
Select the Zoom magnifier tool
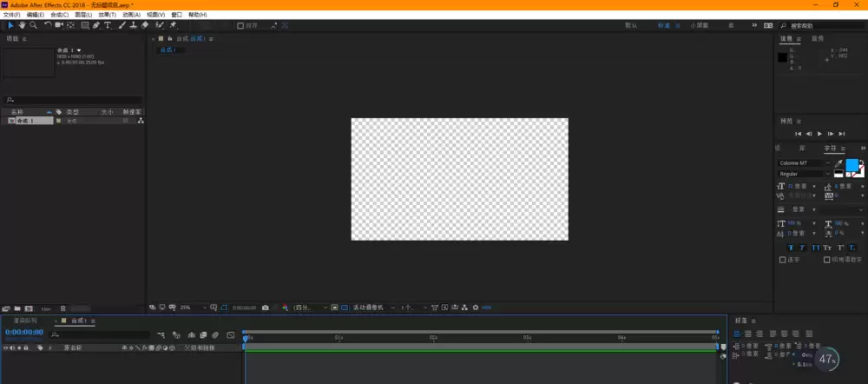point(33,25)
